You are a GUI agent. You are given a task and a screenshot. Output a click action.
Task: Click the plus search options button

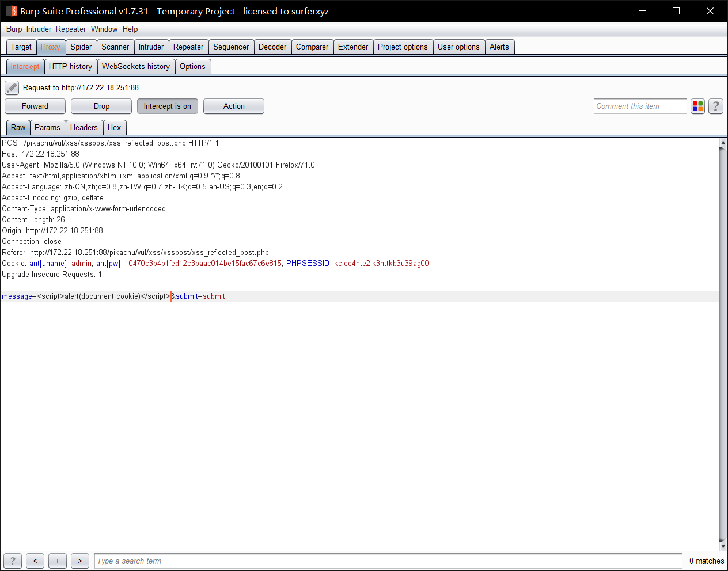[x=58, y=561]
